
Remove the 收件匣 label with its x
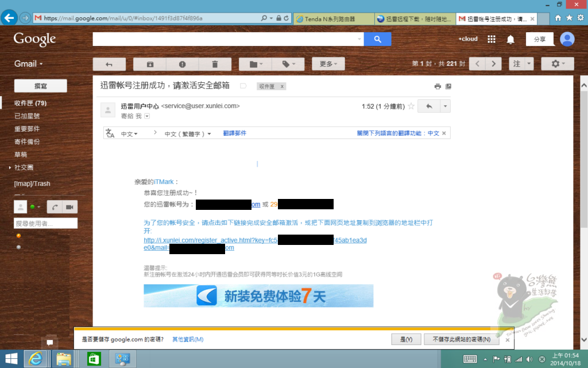282,86
